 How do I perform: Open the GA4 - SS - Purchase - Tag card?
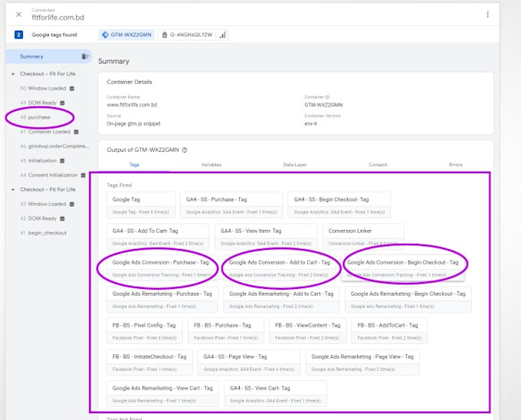(x=231, y=205)
